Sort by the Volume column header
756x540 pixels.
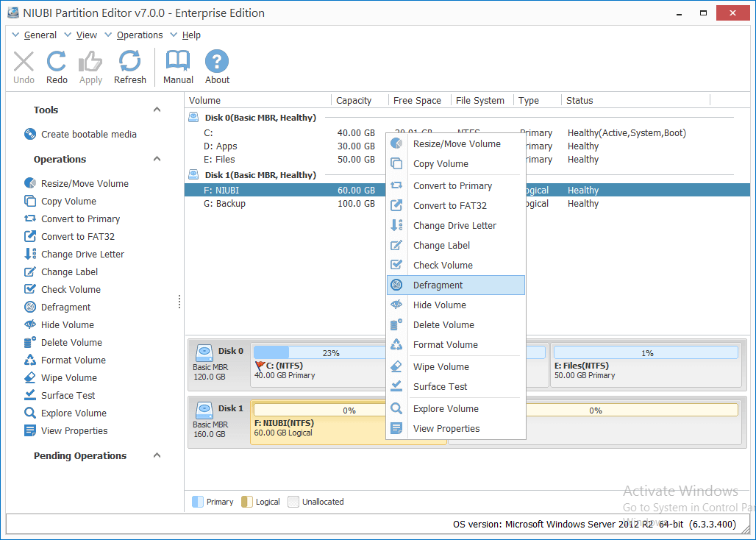coord(258,100)
